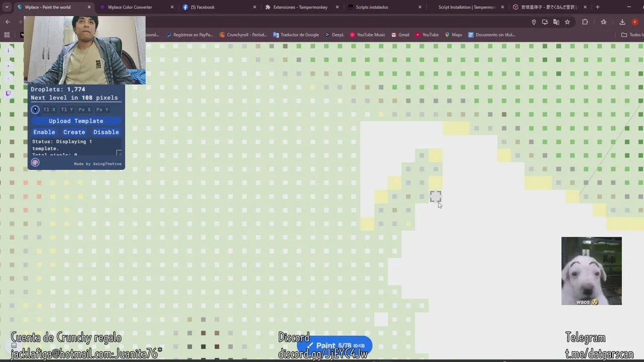Open the Todos los marcadores bookmarks folder
Image resolution: width=644 pixels, height=362 pixels.
point(632,35)
